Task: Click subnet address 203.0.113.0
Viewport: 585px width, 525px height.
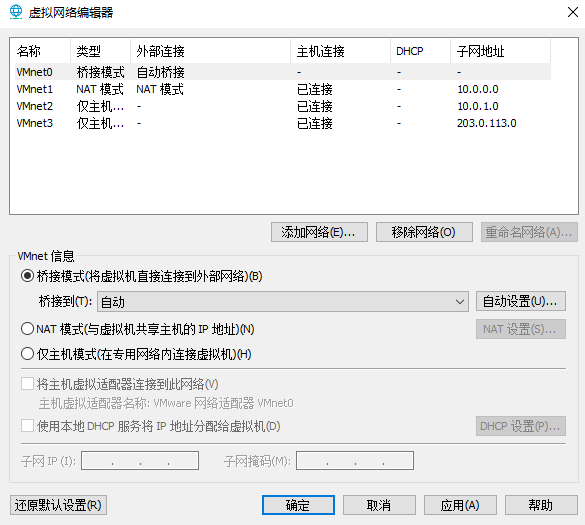Action: coord(487,123)
